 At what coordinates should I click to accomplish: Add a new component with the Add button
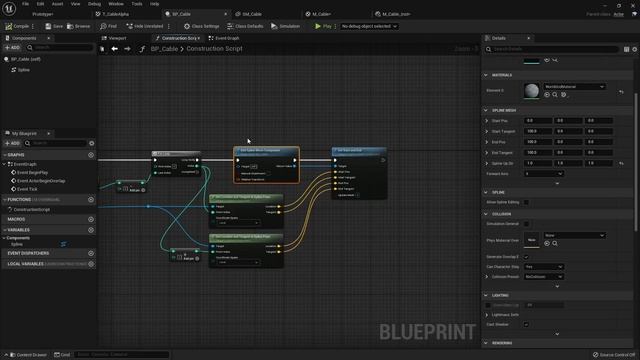point(12,48)
